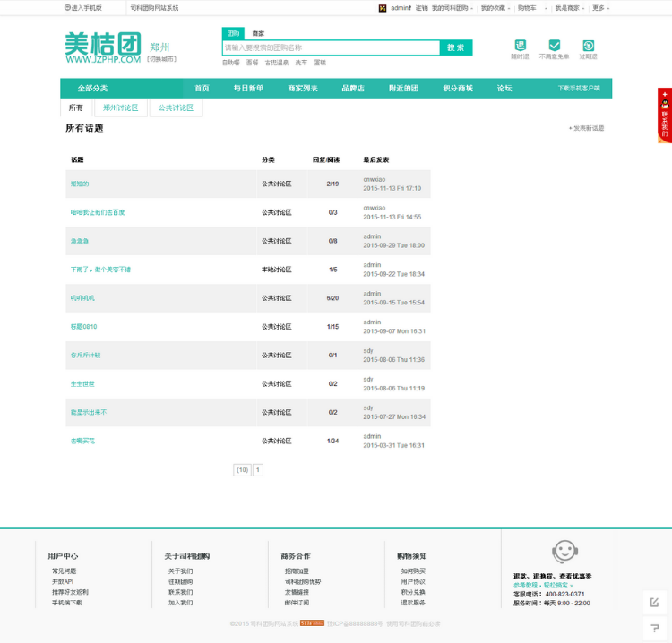This screenshot has width=672, height=643.
Task: Expand the 我的收藏 dropdown
Action: click(x=495, y=8)
